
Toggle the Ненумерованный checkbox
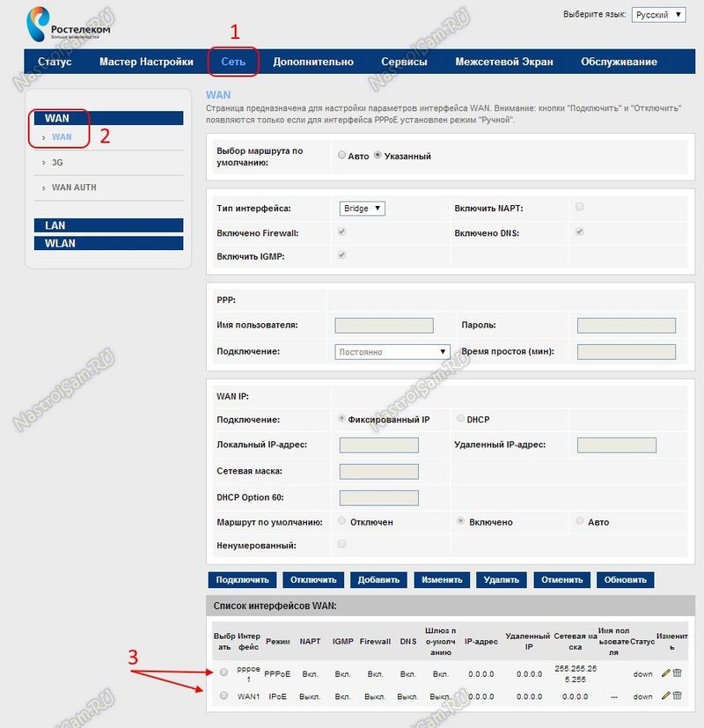(342, 544)
